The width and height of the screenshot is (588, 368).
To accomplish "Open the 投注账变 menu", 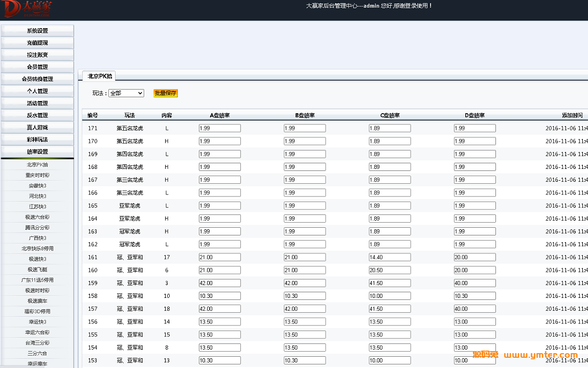I will (x=37, y=55).
